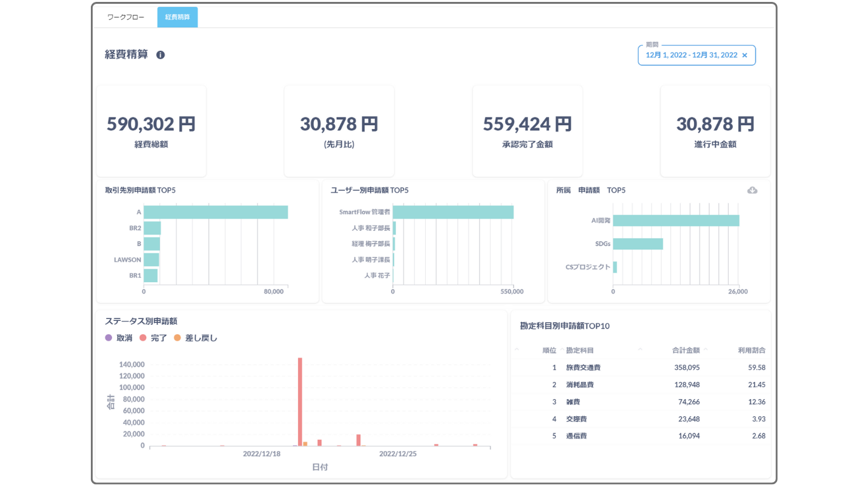Select the BR2 bar in 取引先別申請額 chart
This screenshot has height=488, width=868.
point(153,228)
